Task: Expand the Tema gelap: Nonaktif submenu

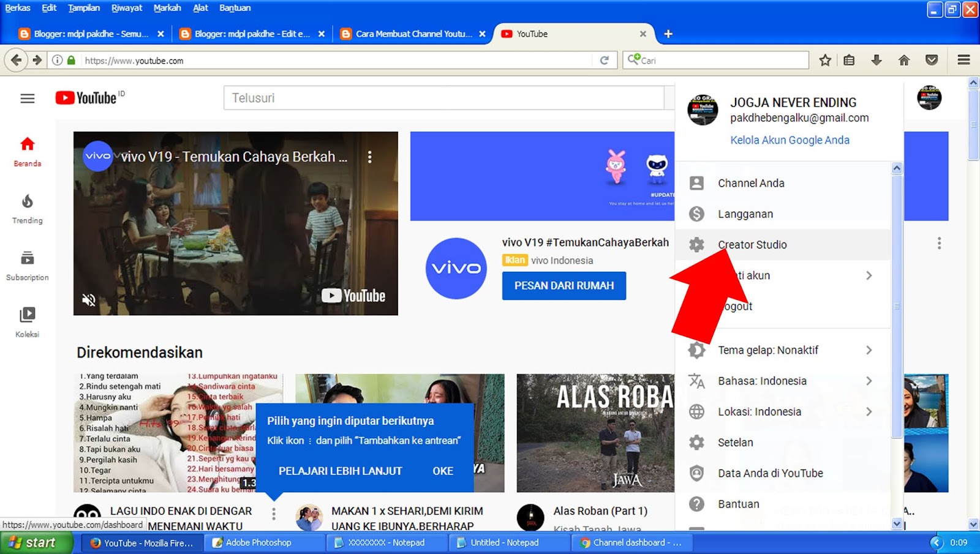Action: tap(869, 350)
